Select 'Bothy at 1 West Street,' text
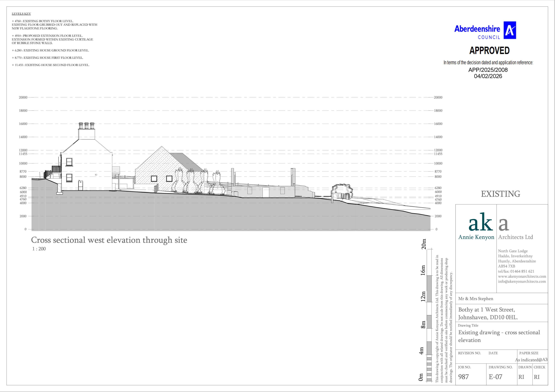 pyautogui.click(x=486, y=310)
